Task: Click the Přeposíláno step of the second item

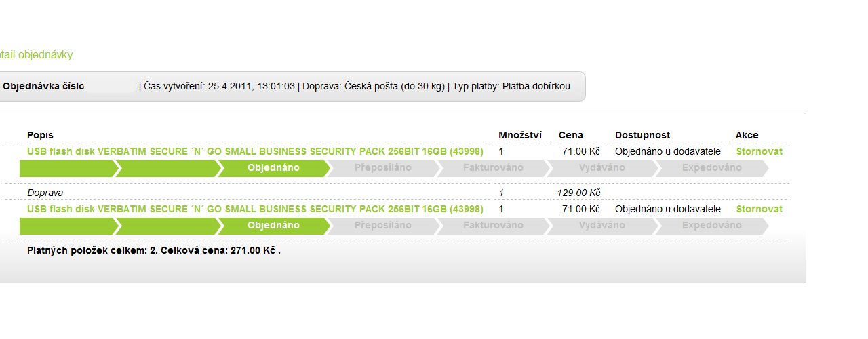Action: pyautogui.click(x=382, y=226)
